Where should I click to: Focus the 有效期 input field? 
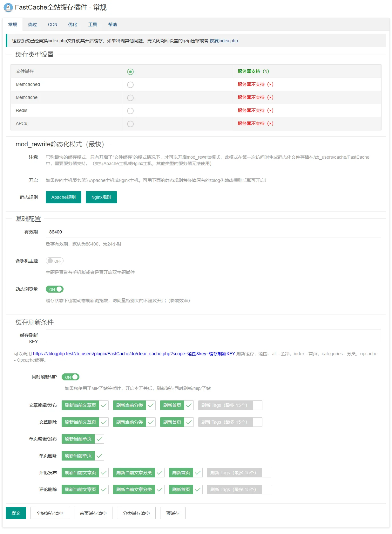213,232
